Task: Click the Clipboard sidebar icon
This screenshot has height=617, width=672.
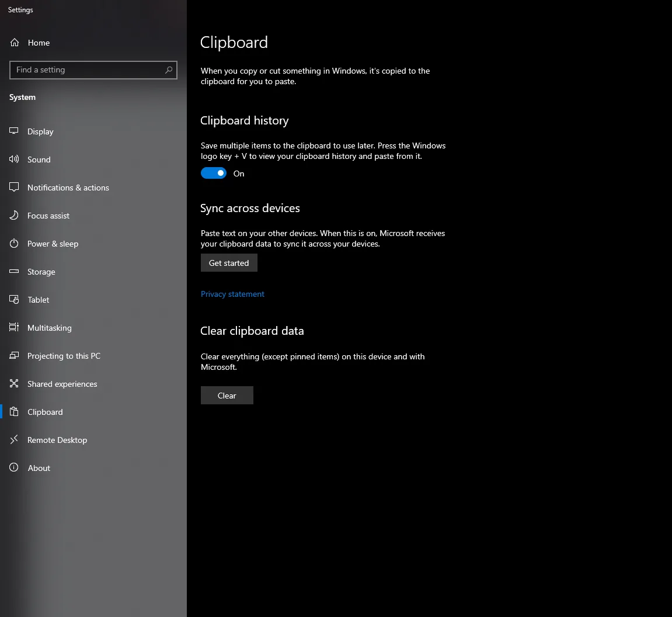Action: click(14, 411)
